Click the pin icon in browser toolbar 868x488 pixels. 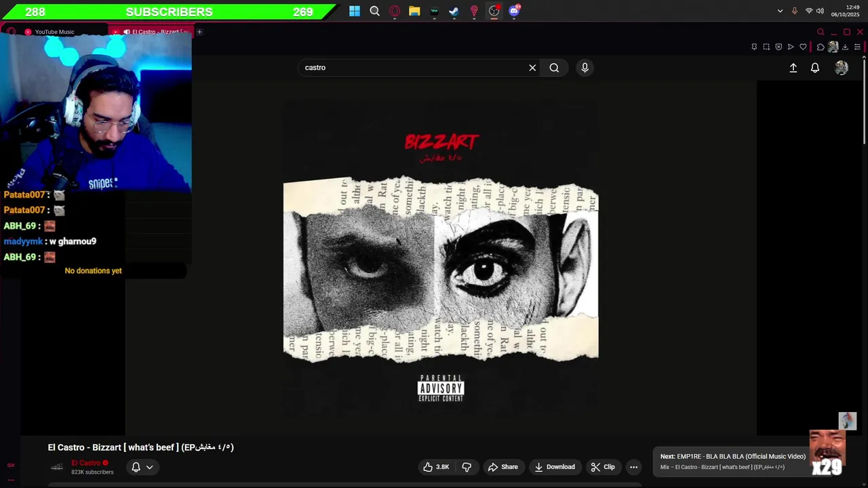754,47
